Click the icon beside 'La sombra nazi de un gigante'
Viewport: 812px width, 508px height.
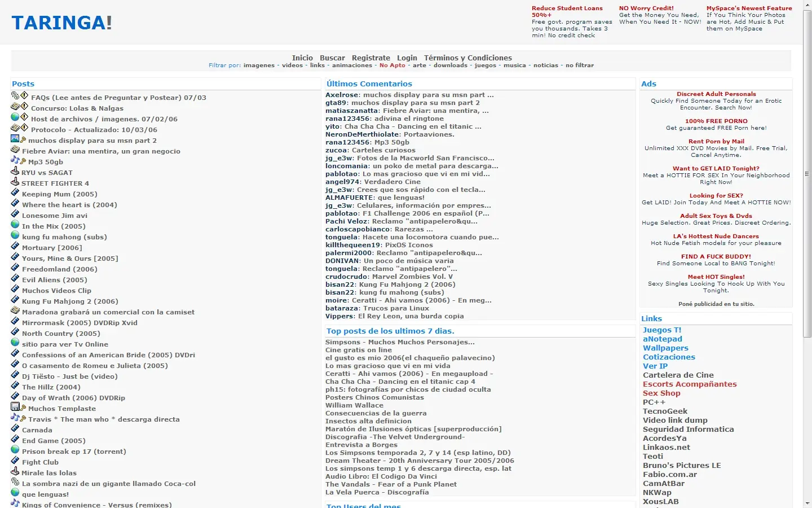click(15, 482)
